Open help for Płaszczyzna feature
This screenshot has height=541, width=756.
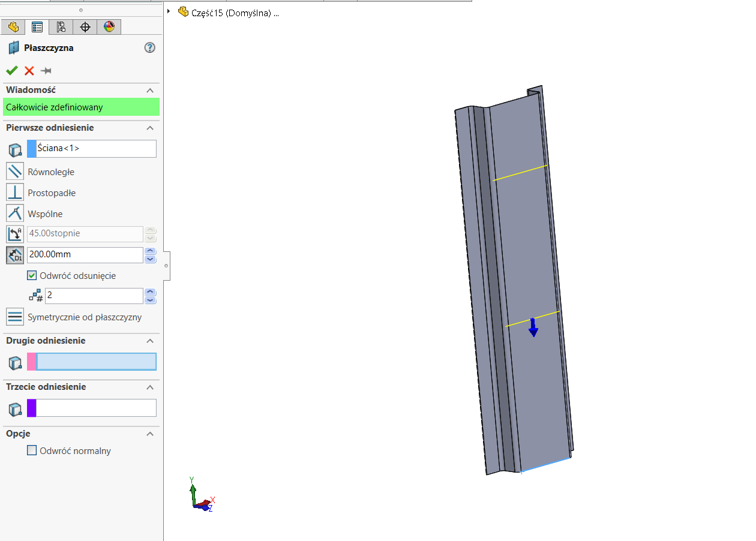point(150,48)
